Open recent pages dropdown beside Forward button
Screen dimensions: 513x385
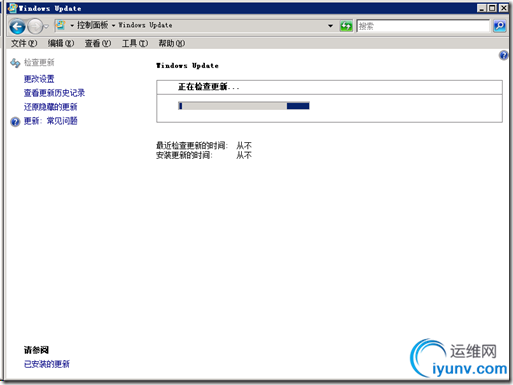pyautogui.click(x=46, y=26)
